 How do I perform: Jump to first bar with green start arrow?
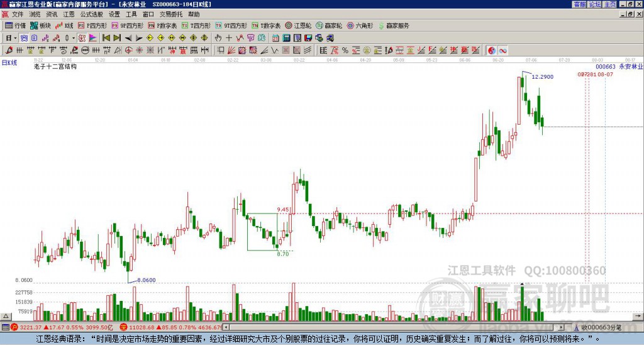click(x=106, y=38)
